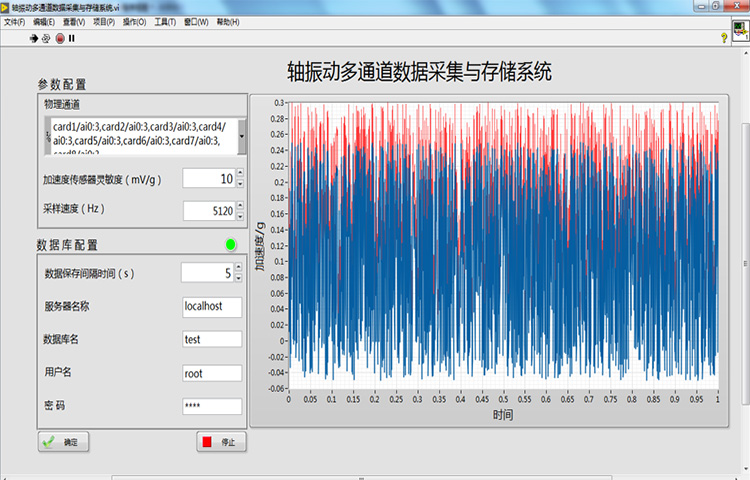Click the green database status LED
Viewport: 750px width, 480px height.
click(x=231, y=244)
